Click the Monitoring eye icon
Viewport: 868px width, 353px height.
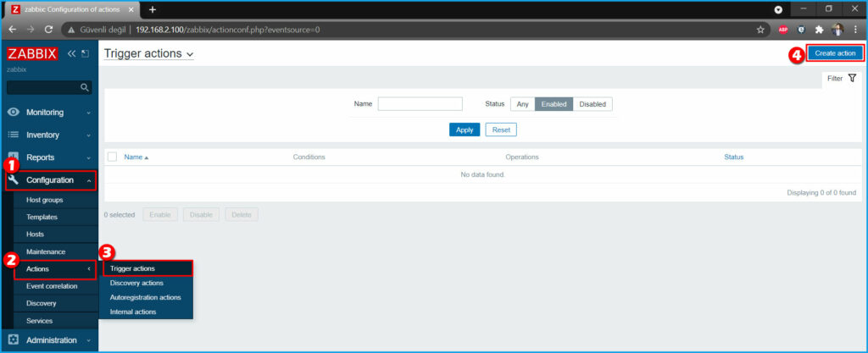pos(14,112)
